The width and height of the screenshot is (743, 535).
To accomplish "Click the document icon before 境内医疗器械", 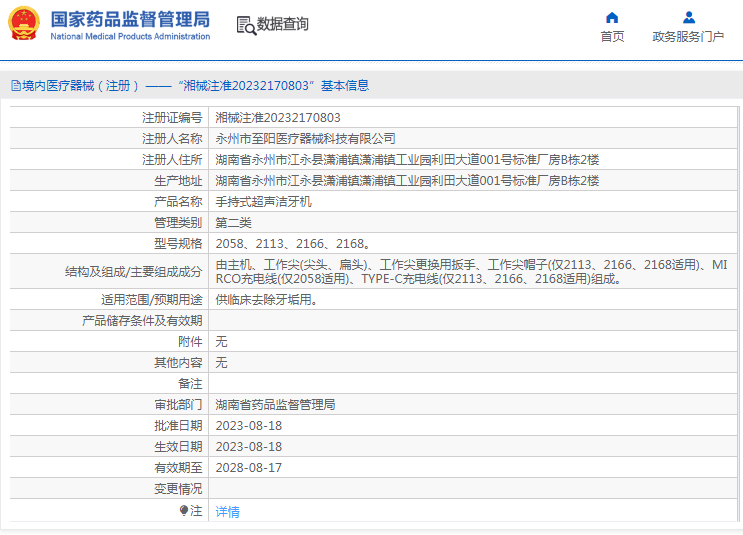I will click(x=16, y=86).
